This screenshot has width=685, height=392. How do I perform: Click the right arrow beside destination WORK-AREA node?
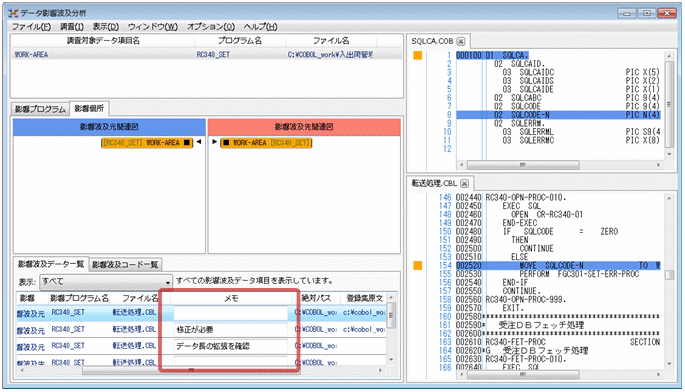click(x=214, y=142)
